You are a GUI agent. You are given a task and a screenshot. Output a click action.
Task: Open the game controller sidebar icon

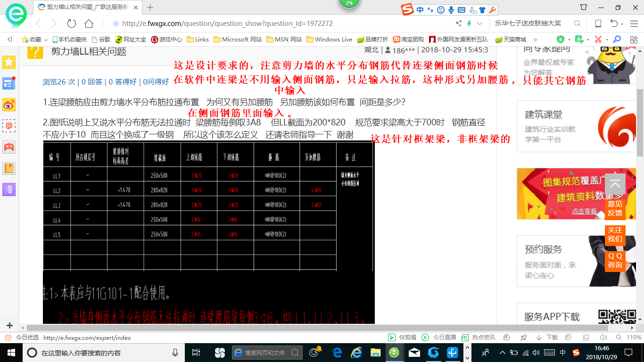[9, 147]
